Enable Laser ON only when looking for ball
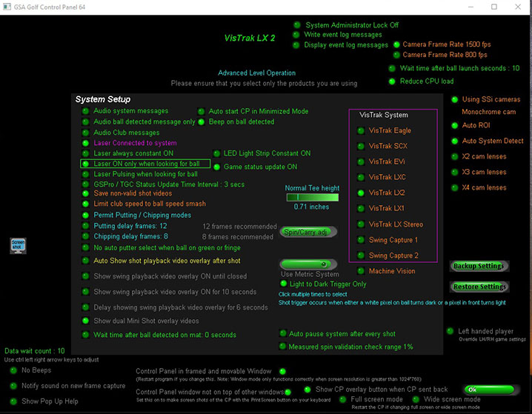532x414 pixels. pos(86,164)
